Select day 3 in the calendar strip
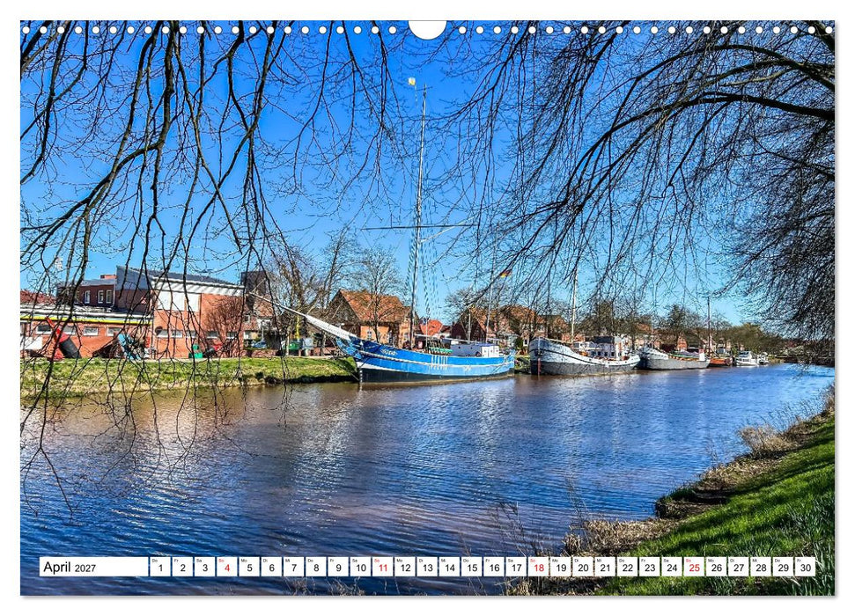The height and width of the screenshot is (616, 855). [205, 567]
